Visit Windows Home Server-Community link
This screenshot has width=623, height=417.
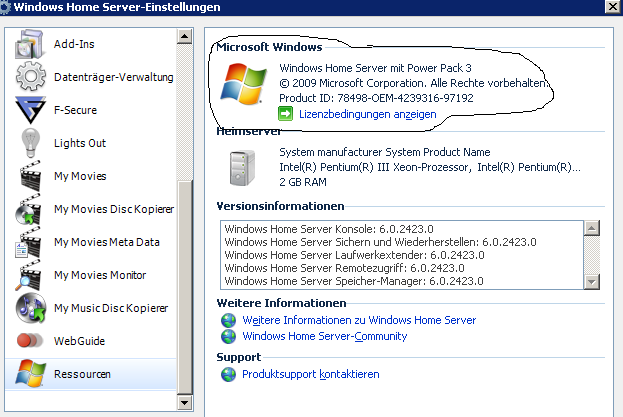pos(325,336)
